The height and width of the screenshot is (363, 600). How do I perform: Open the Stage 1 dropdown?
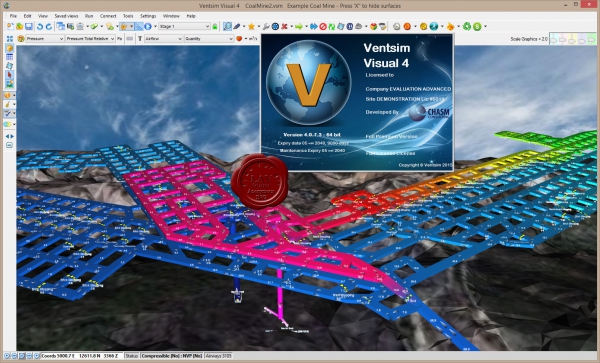point(184,26)
